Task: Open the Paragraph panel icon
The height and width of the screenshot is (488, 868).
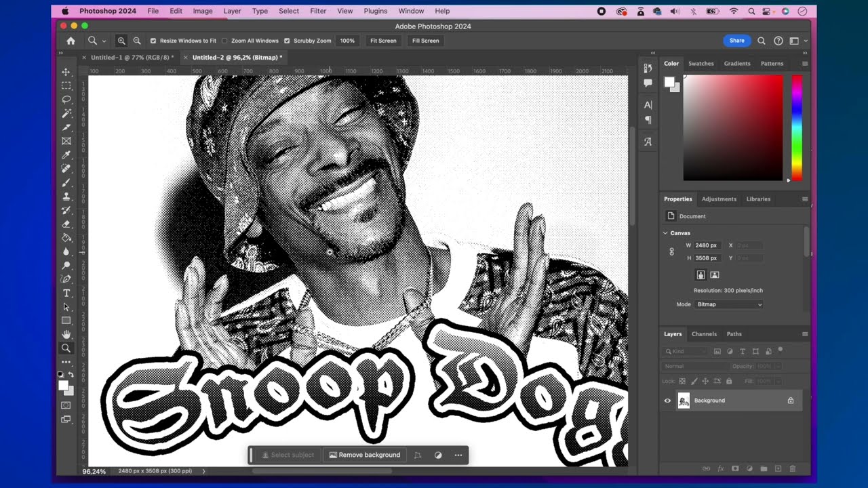Action: tap(648, 120)
